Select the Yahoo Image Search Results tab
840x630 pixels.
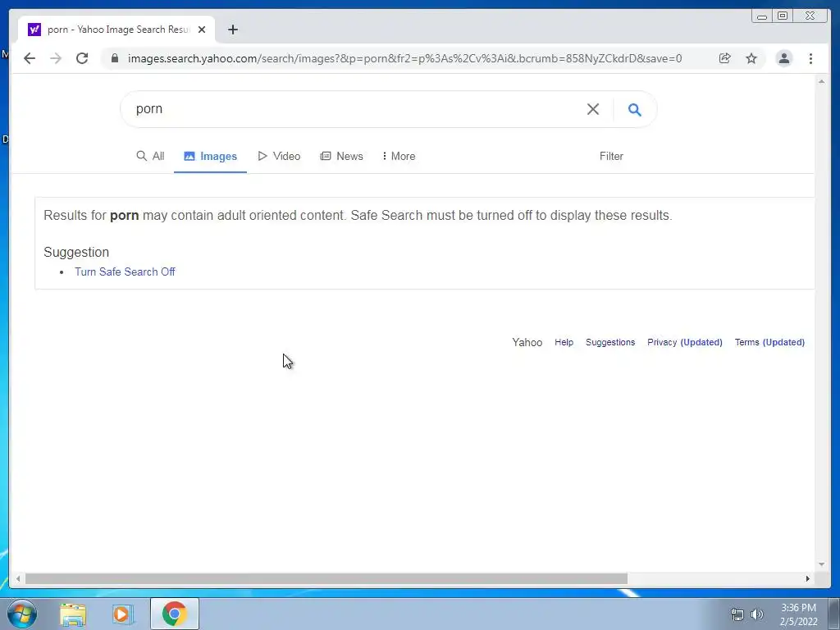(116, 30)
